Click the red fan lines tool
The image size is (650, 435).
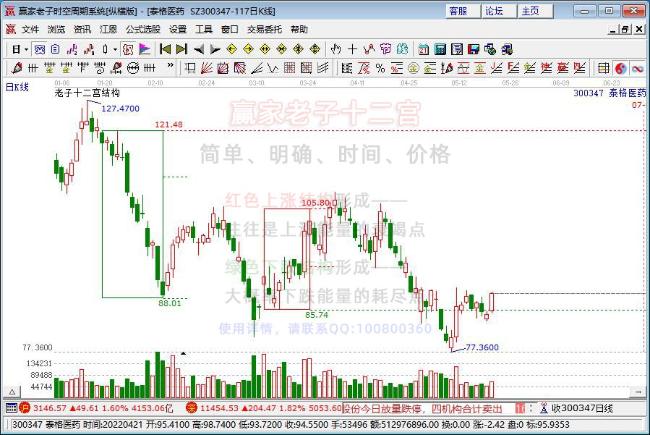206,68
